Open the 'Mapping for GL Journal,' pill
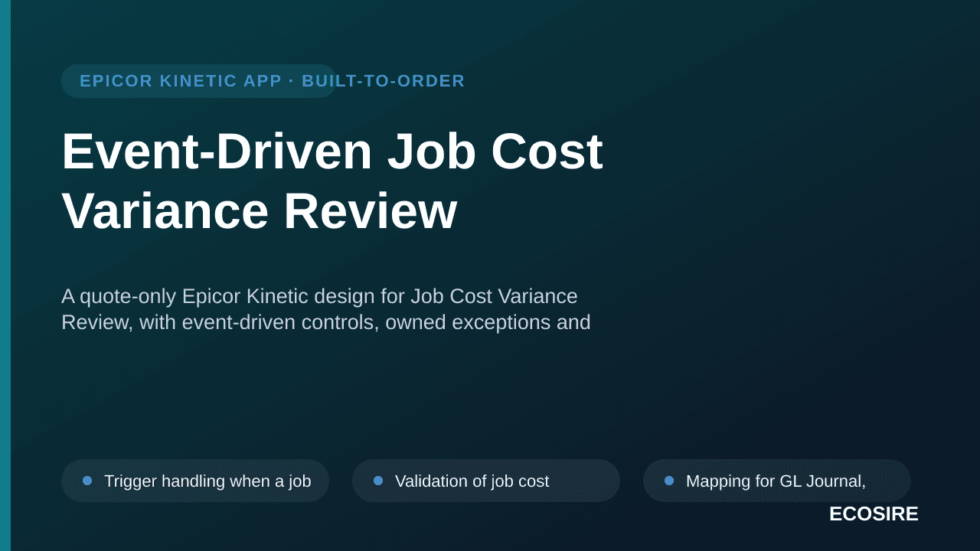This screenshot has width=980, height=551. (x=777, y=481)
